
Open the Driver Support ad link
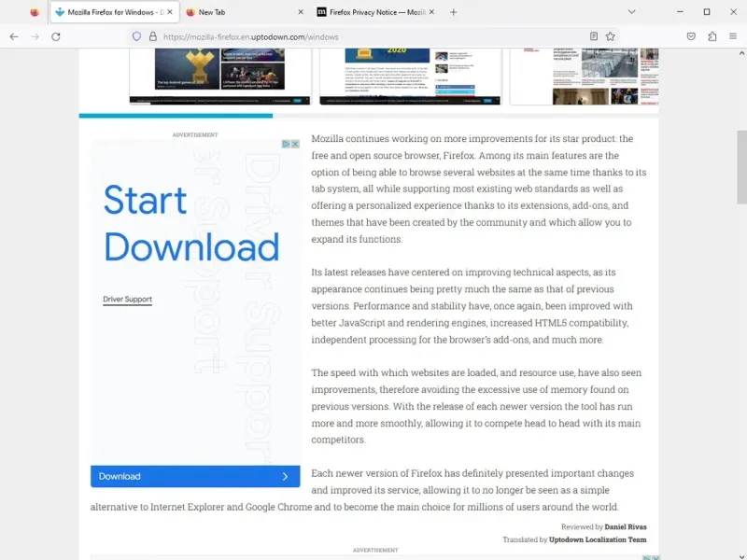click(x=127, y=299)
